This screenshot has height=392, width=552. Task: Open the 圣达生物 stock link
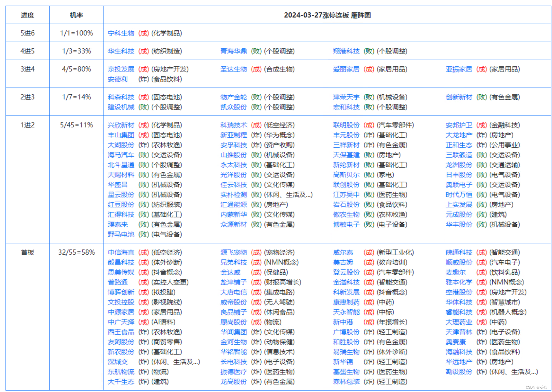point(234,69)
